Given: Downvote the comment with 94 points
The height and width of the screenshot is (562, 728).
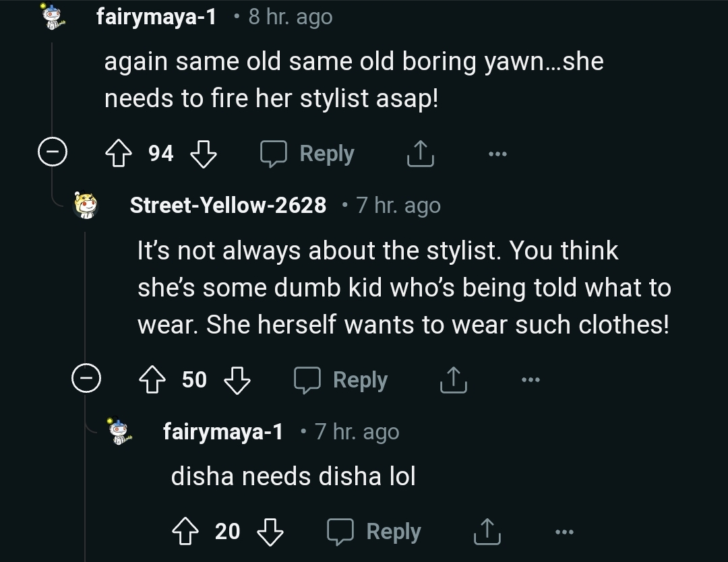Looking at the screenshot, I should coord(204,154).
